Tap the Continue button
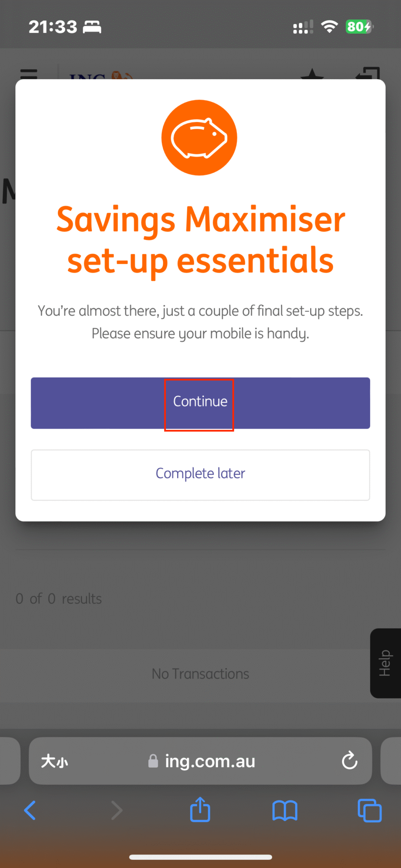 [x=200, y=403]
